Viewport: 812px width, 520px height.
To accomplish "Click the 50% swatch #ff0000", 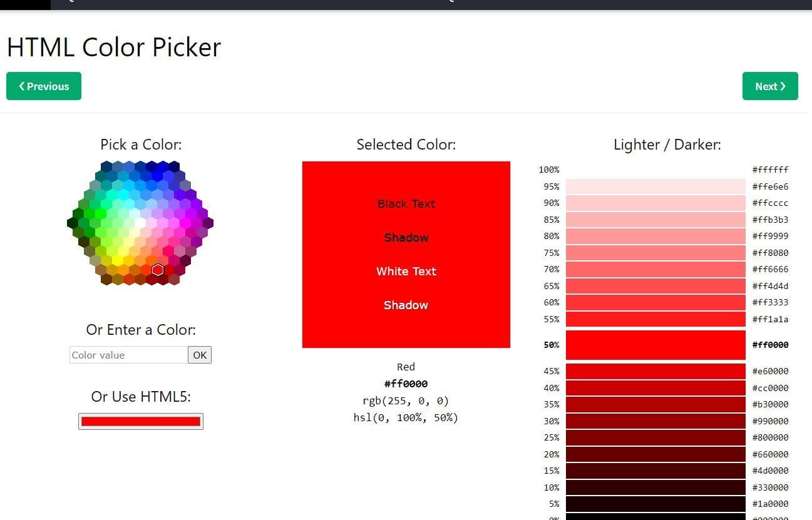I will (655, 345).
